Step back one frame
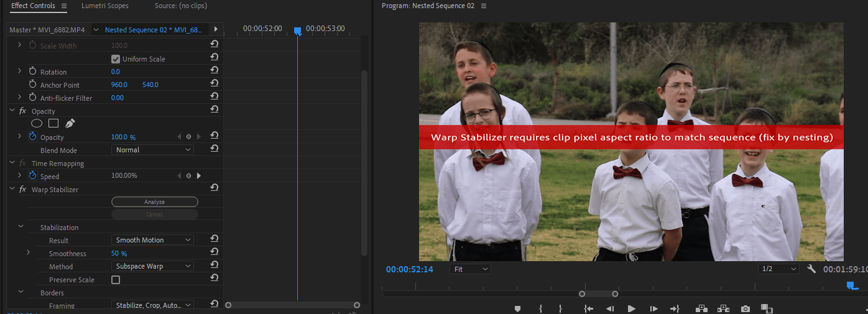 pos(610,308)
